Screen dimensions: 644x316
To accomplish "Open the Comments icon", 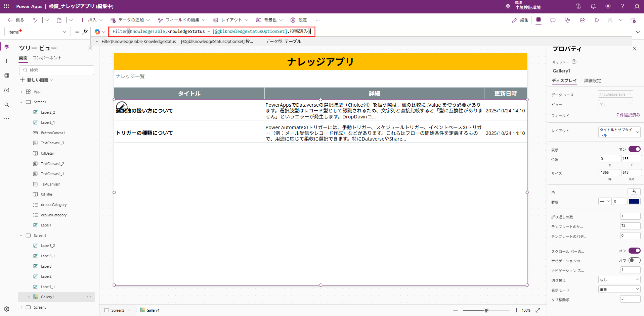I will pos(553,20).
